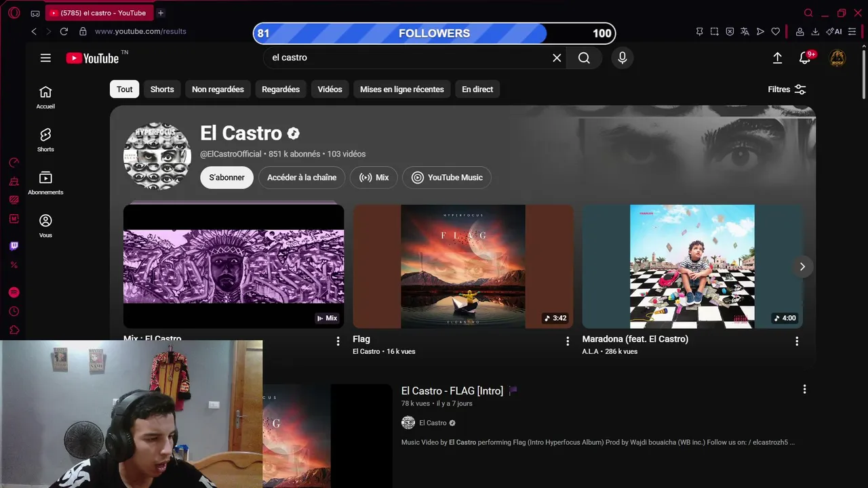Open the purple Mix playlist thumbnail
The width and height of the screenshot is (868, 488).
point(233,266)
